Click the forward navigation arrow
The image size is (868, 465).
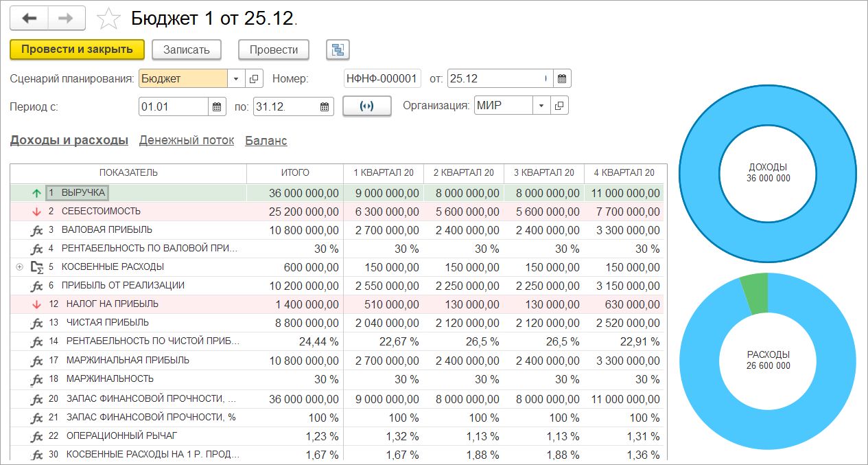click(x=67, y=18)
